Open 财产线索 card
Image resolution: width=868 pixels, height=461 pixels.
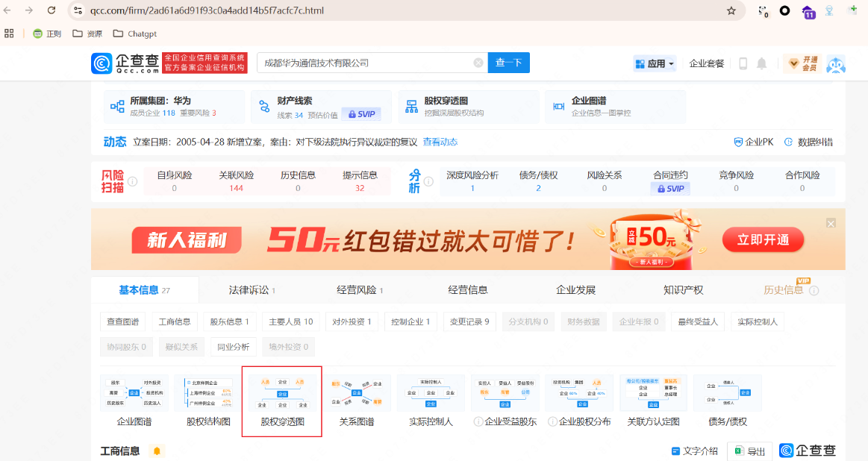tap(321, 107)
